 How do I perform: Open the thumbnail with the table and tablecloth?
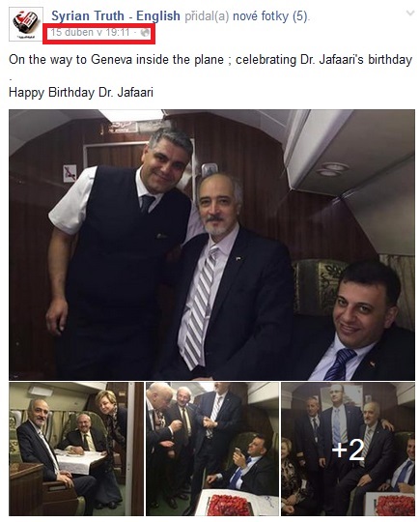click(x=76, y=449)
